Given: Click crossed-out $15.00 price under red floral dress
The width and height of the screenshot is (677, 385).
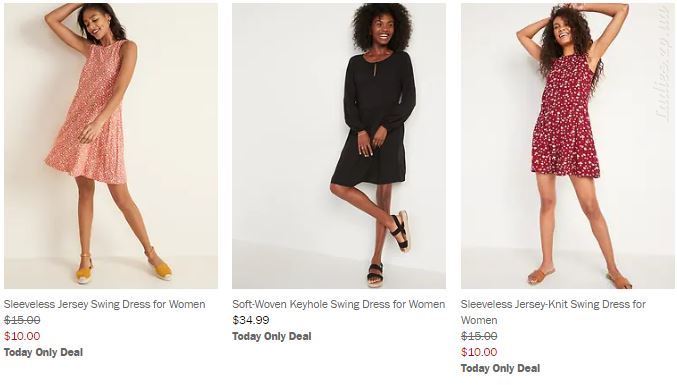Looking at the screenshot, I should coord(479,336).
